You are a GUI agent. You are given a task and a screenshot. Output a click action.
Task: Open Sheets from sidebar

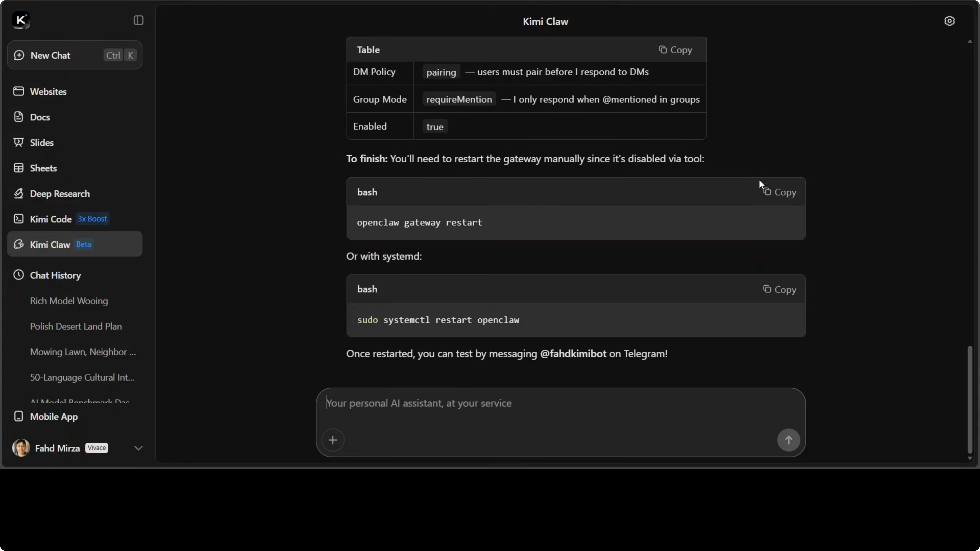[43, 168]
